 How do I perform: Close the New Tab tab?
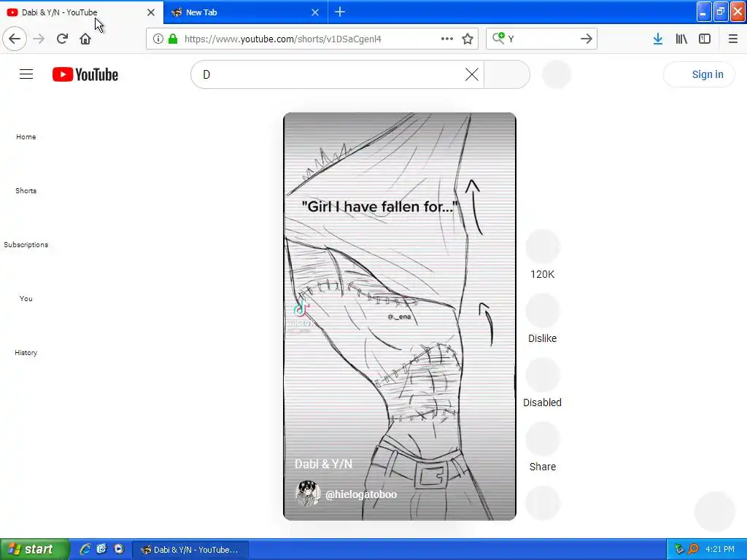[x=315, y=12]
